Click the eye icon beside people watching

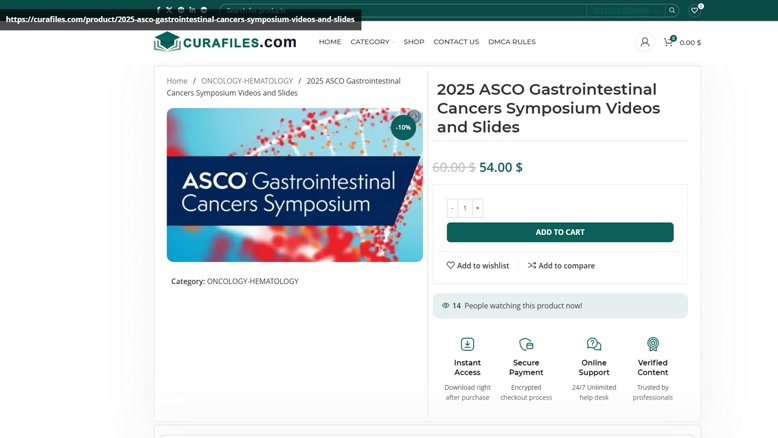(446, 306)
